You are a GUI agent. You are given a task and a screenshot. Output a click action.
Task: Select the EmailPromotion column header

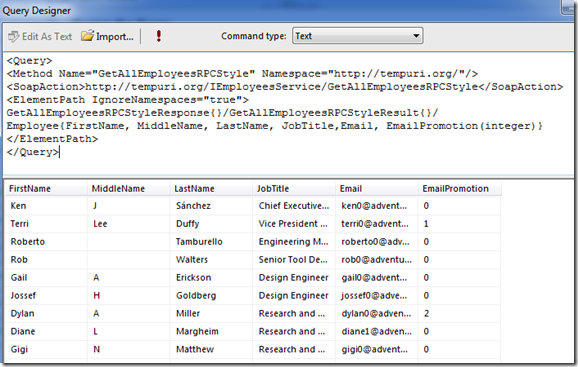click(460, 189)
